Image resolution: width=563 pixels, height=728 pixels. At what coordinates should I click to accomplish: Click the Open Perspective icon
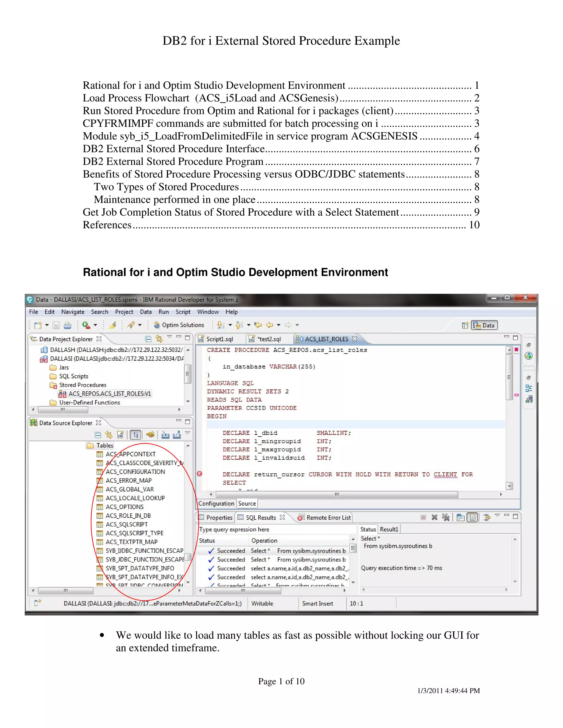(465, 325)
